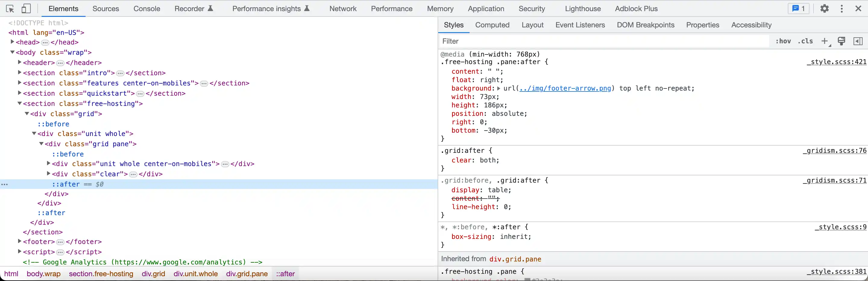
Task: Expand the unit whole center-on-mobiles div
Action: (x=49, y=164)
